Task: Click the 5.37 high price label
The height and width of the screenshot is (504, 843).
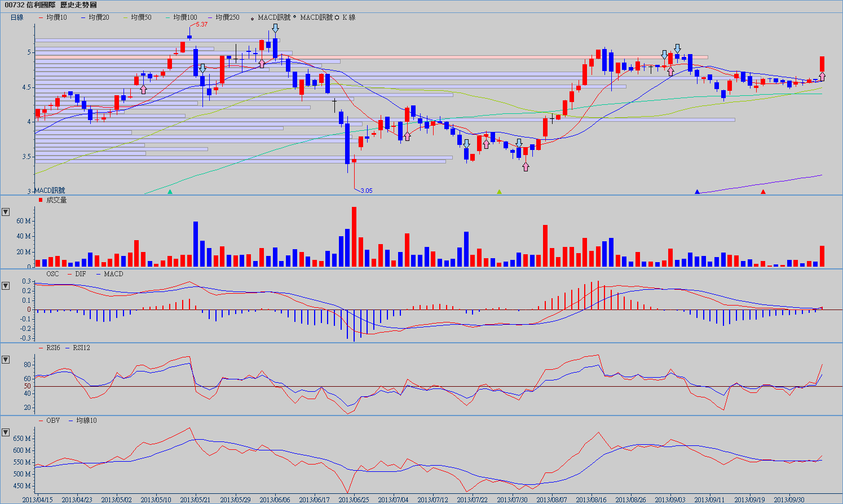Action: point(201,24)
